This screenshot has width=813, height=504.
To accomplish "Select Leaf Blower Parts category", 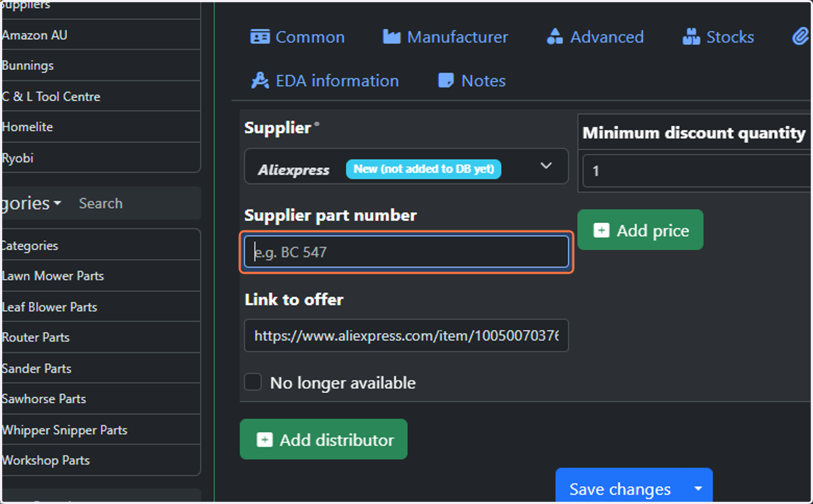I will (x=100, y=306).
